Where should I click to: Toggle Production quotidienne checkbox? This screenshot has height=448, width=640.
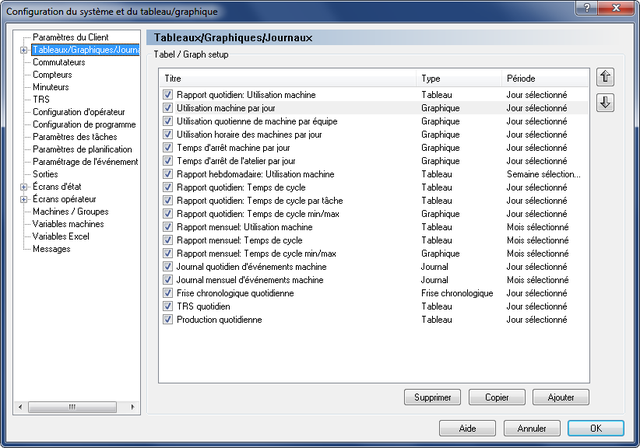[x=167, y=319]
